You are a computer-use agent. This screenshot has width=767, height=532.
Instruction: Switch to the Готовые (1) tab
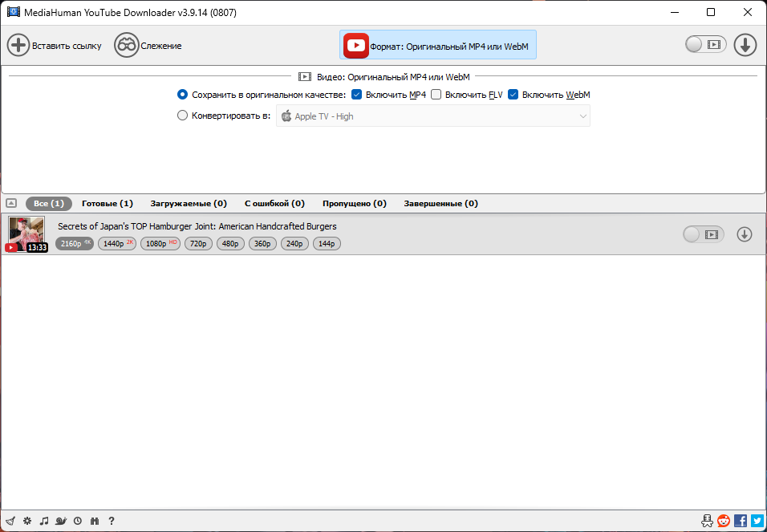click(x=108, y=203)
